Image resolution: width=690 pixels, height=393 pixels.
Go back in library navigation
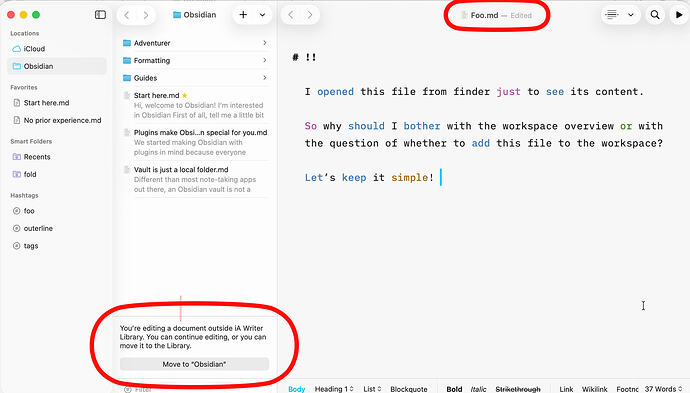coord(127,15)
